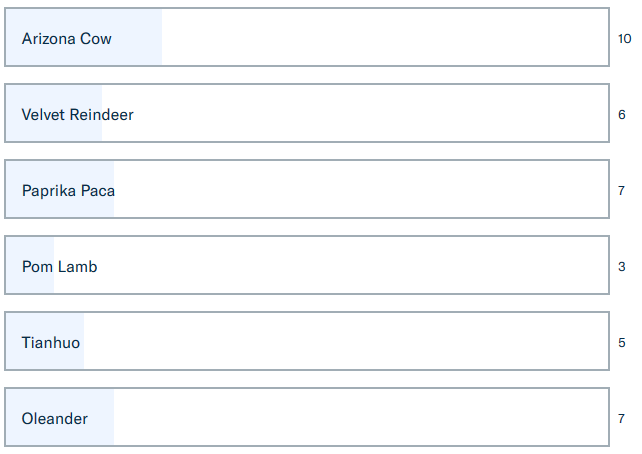Select the Pom Lamb option
This screenshot has height=454, width=642.
pos(306,266)
